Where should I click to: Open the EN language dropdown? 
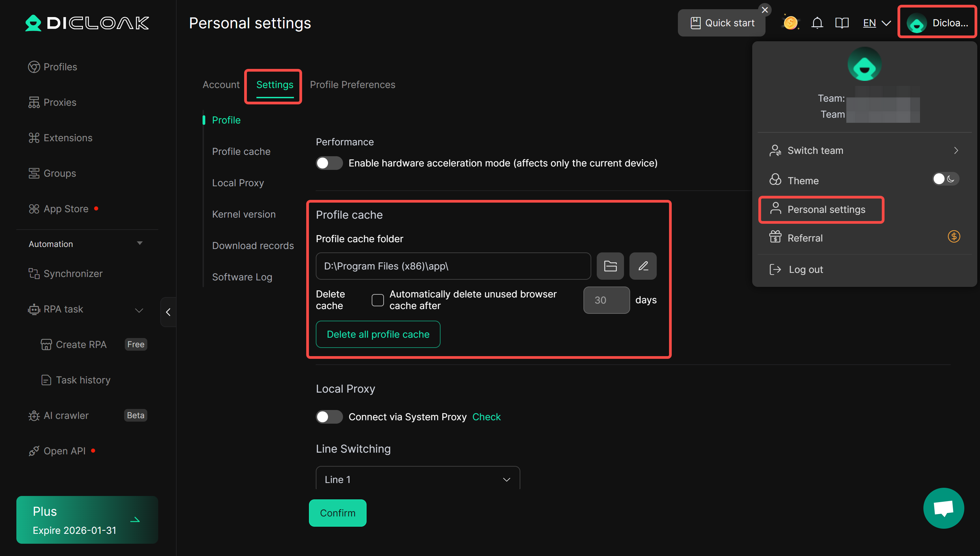(877, 23)
